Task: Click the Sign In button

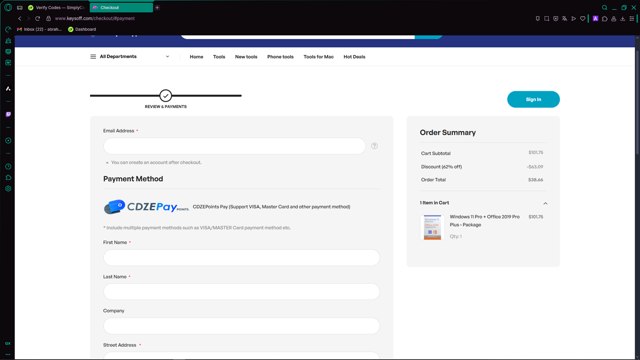Action: click(533, 99)
